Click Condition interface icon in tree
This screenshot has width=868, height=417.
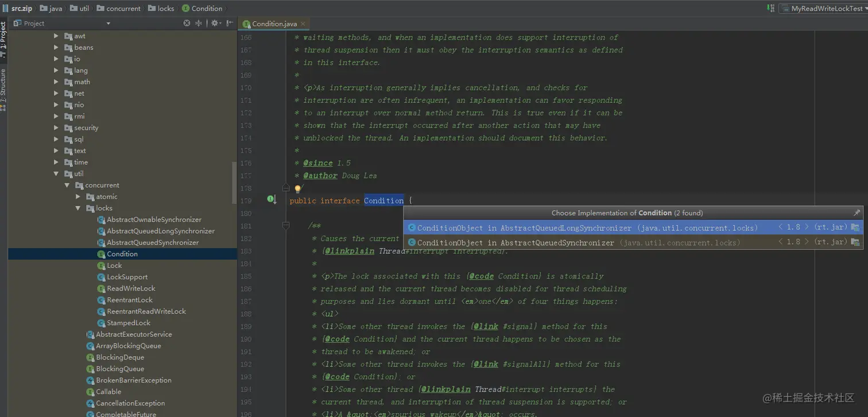(x=101, y=254)
